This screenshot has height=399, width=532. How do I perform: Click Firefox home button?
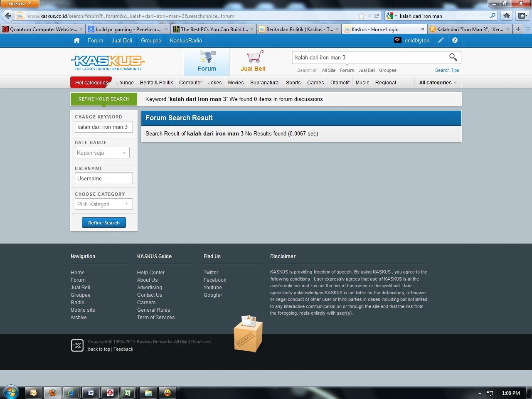point(506,16)
